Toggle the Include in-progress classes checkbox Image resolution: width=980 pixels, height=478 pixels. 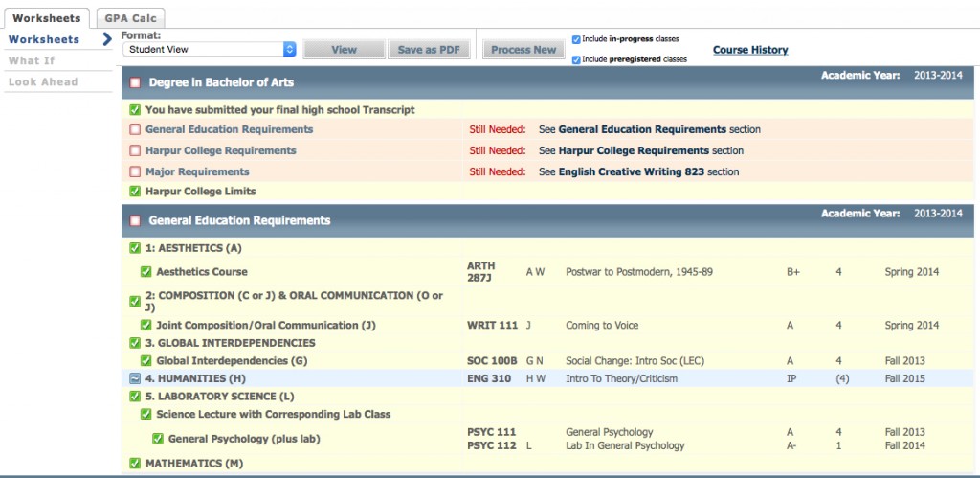click(576, 39)
